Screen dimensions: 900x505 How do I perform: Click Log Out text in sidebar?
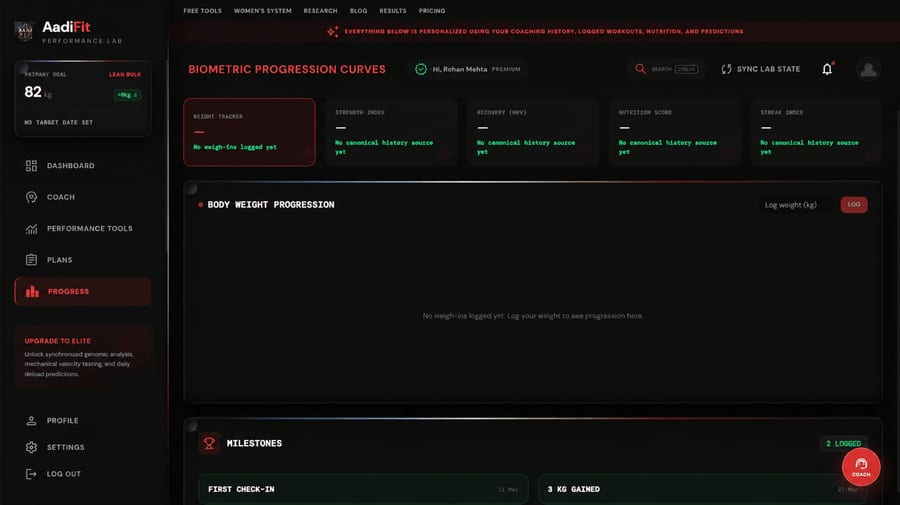(64, 474)
